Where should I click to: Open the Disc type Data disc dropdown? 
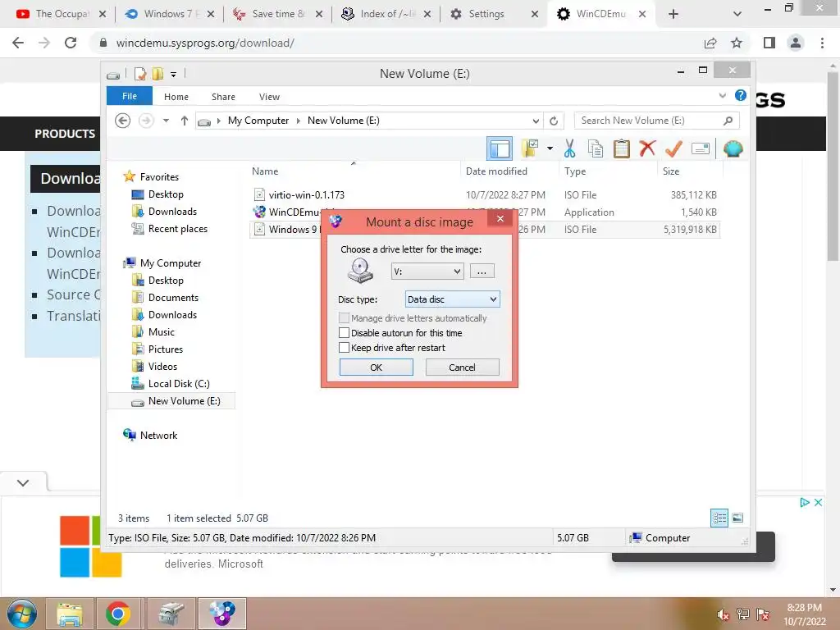452,299
